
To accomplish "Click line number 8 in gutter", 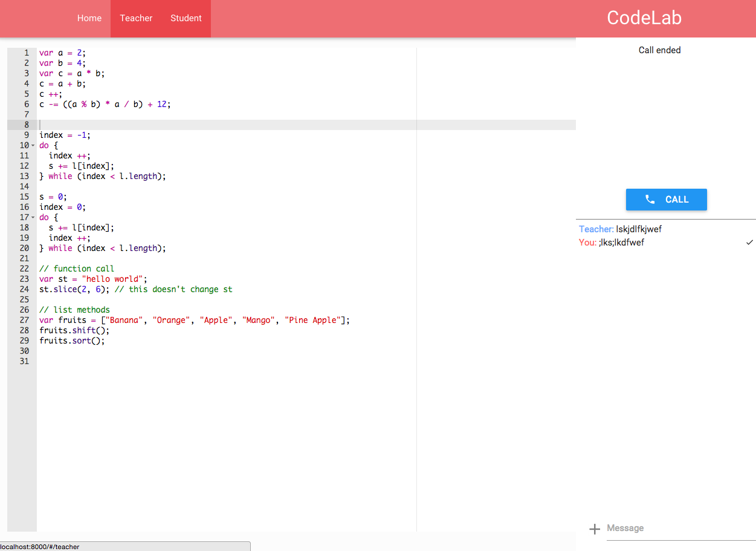I will (x=27, y=125).
